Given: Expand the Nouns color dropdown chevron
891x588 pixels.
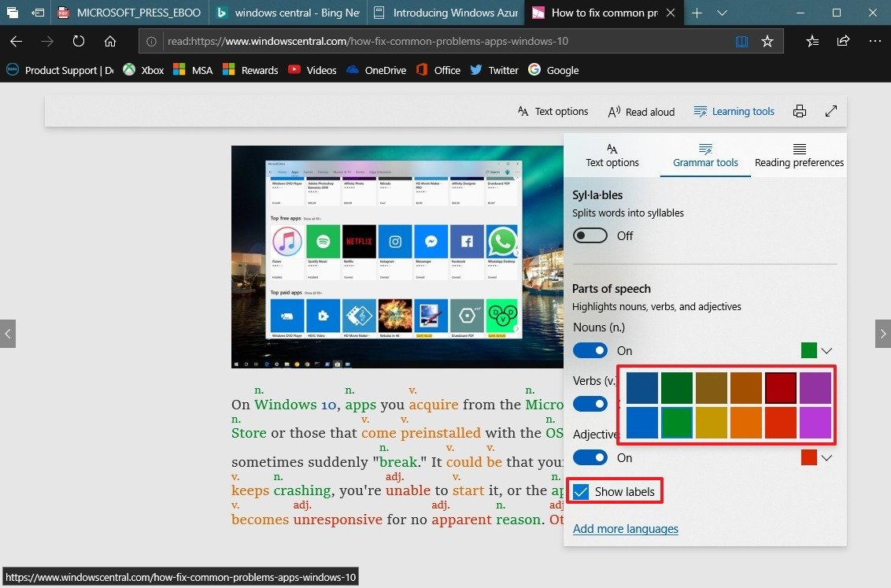Looking at the screenshot, I should (x=826, y=350).
